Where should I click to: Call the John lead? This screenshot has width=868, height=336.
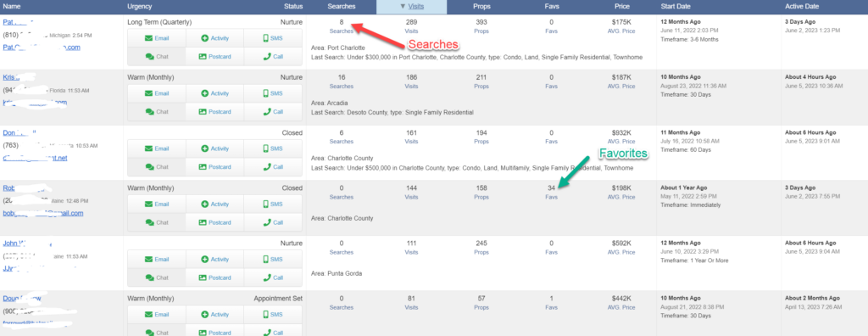[x=273, y=277]
